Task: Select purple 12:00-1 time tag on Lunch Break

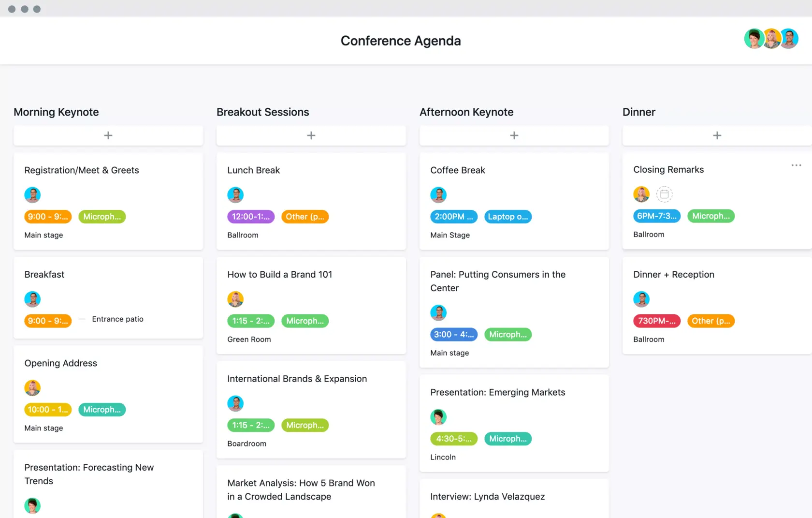Action: (x=251, y=217)
